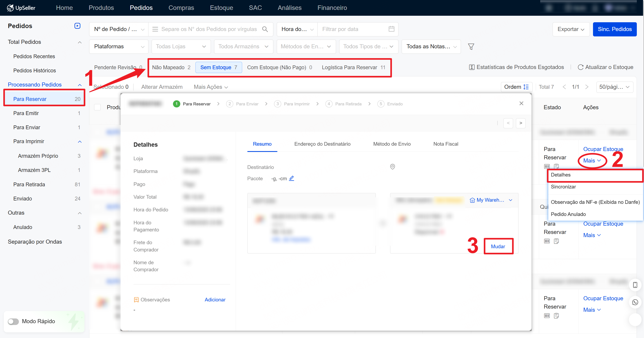This screenshot has width=644, height=338.
Task: Click the Mudar button
Action: (x=498, y=247)
